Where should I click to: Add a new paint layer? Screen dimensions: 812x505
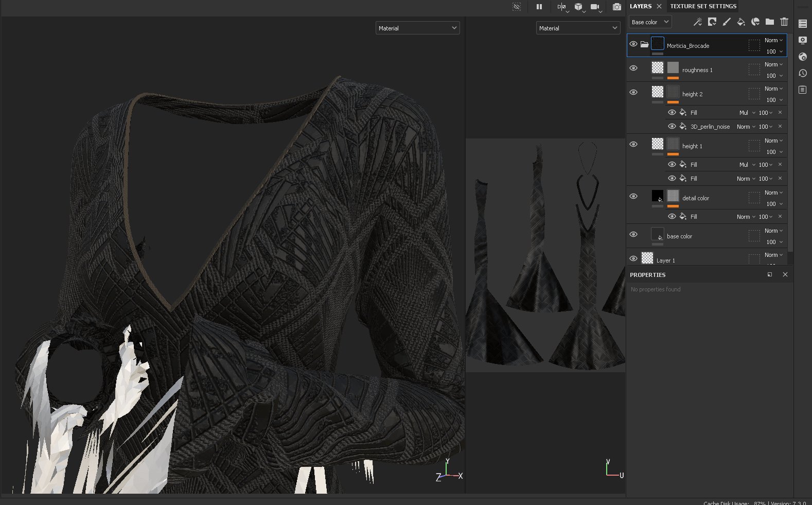[727, 22]
